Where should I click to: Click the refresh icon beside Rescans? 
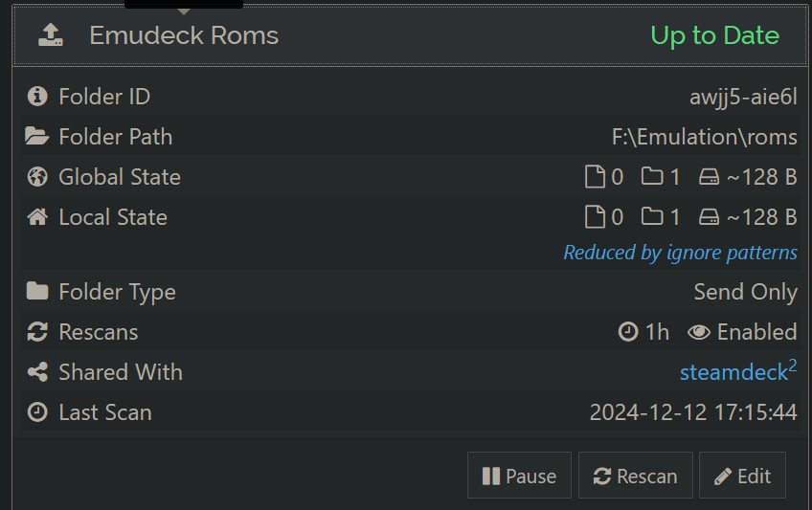[37, 332]
